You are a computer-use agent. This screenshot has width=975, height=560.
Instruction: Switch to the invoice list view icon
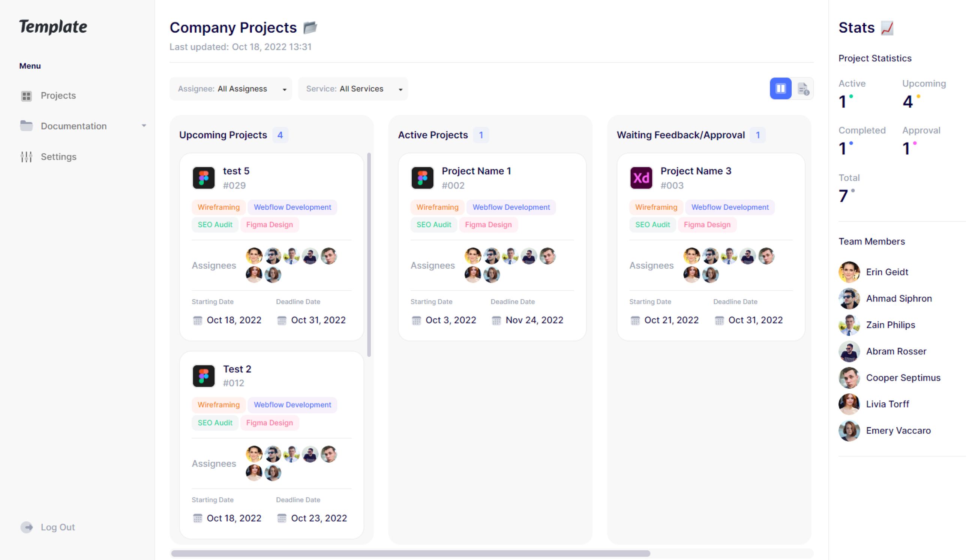[803, 88]
